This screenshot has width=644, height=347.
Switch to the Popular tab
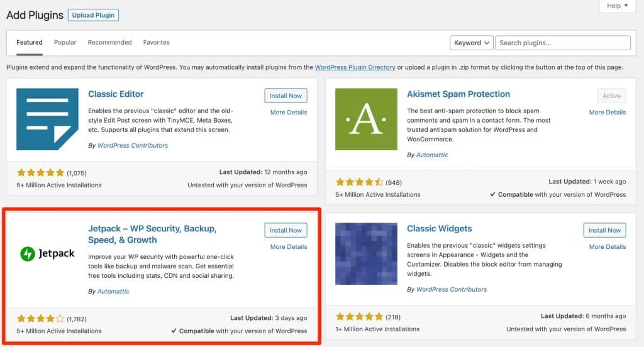click(65, 42)
